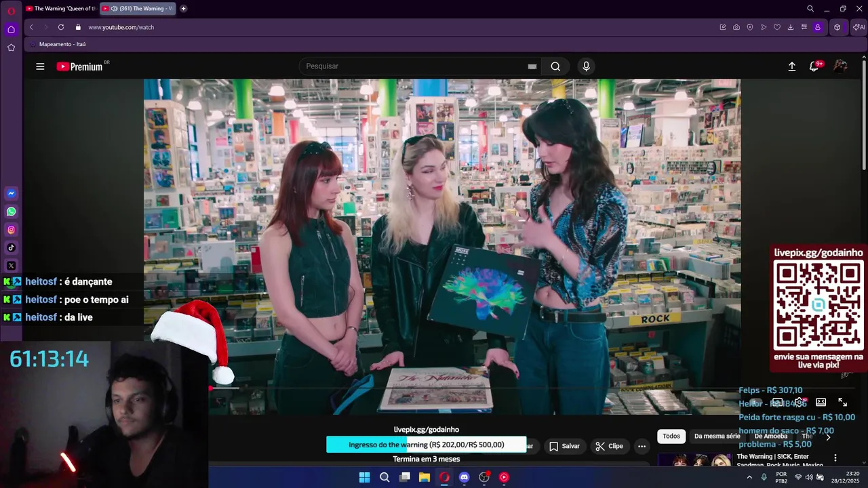Toggle theater mode on the video player
The width and height of the screenshot is (868, 488).
point(821,402)
